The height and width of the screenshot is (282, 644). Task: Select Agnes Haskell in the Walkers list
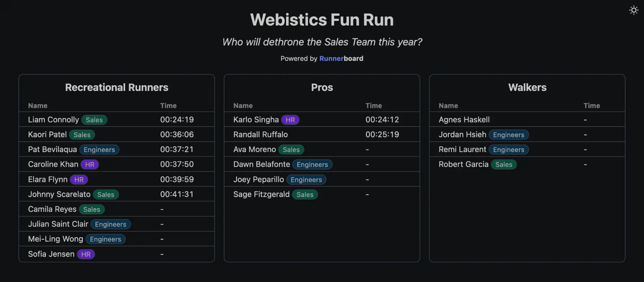click(464, 120)
